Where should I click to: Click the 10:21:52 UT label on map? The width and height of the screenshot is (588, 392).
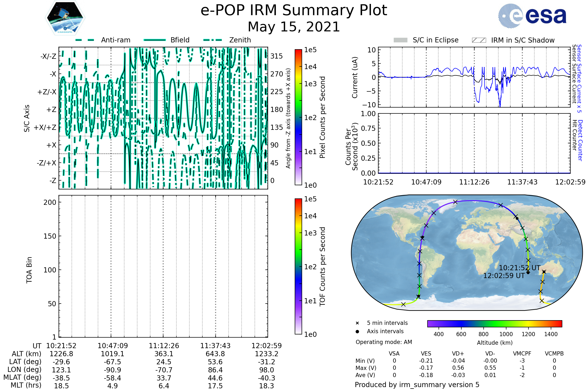pyautogui.click(x=519, y=268)
